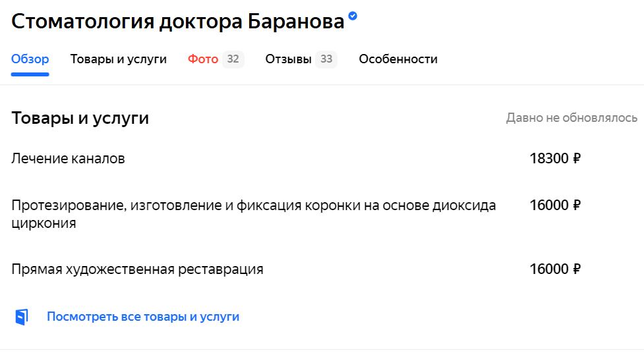Click the 33 reviews count badge
644x355 pixels.
click(x=326, y=59)
